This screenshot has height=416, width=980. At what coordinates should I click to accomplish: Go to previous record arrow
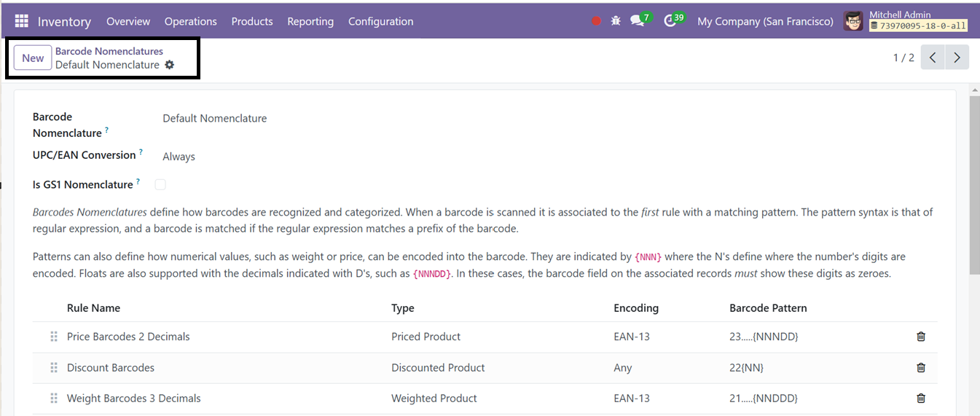click(933, 58)
